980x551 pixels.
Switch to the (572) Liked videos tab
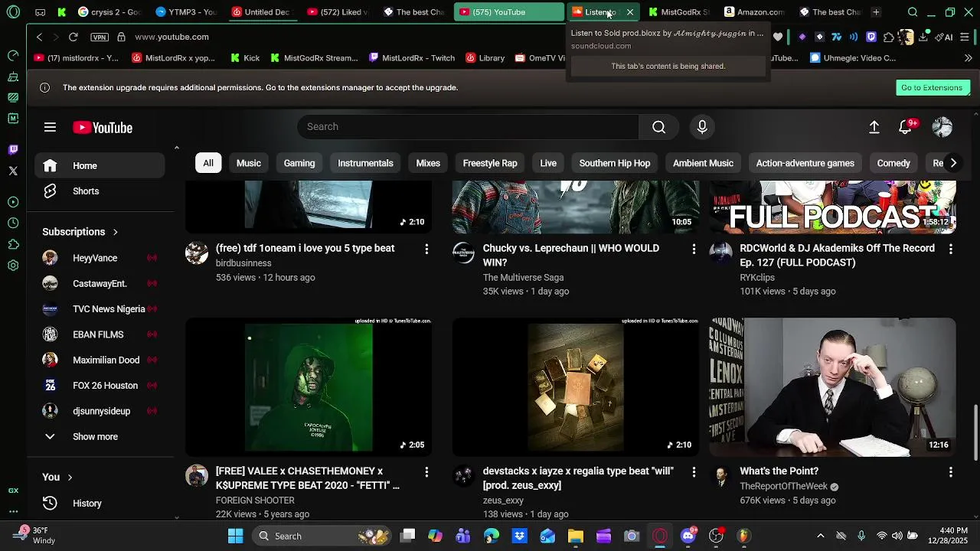tap(338, 12)
